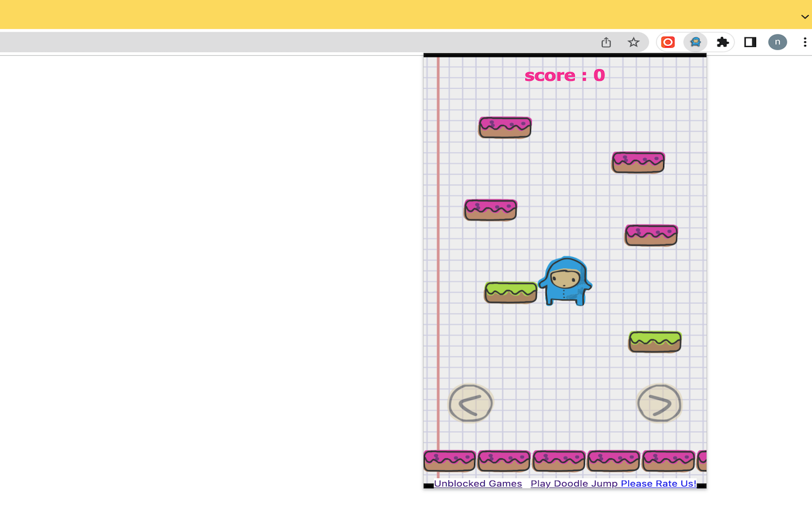Tap the right arrow game control
The image size is (812, 508).
point(659,403)
